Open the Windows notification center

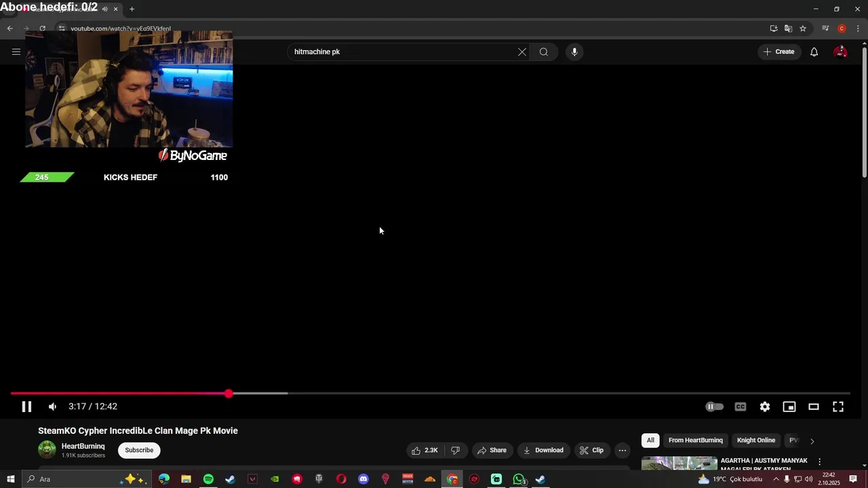coord(853,479)
